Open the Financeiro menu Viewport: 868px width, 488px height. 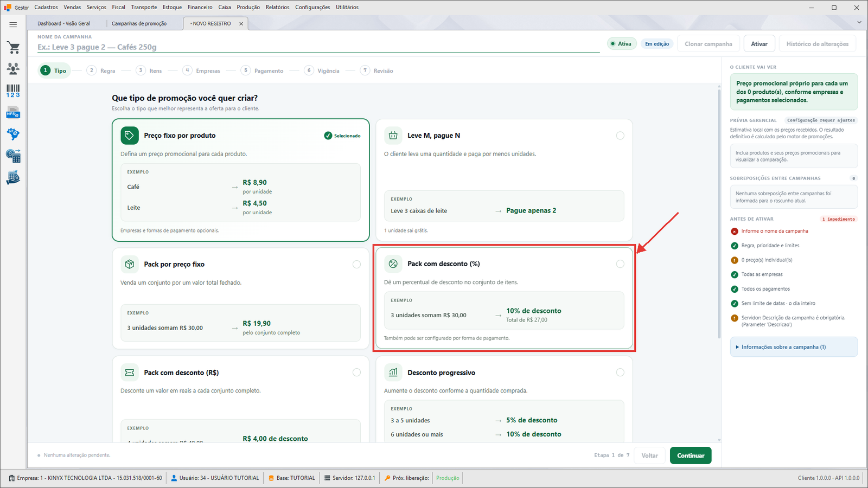point(200,7)
